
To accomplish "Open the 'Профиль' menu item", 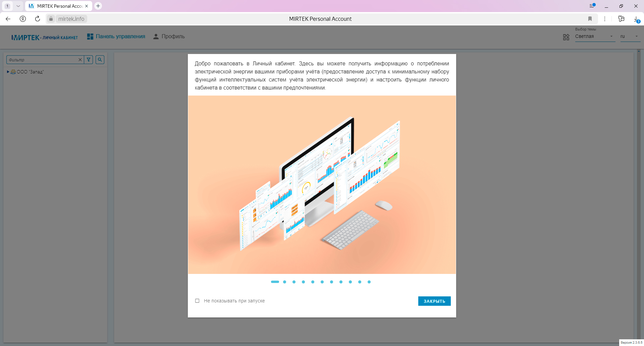I will pyautogui.click(x=169, y=37).
